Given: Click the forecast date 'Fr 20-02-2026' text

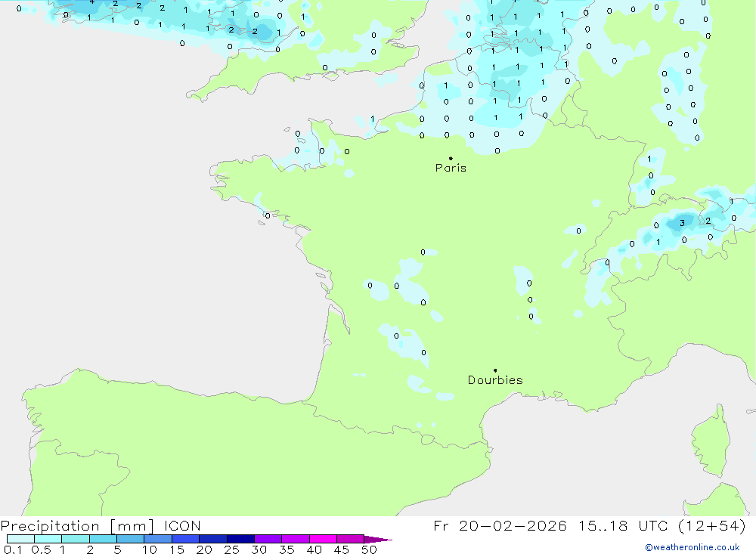Looking at the screenshot, I should click(x=500, y=525).
